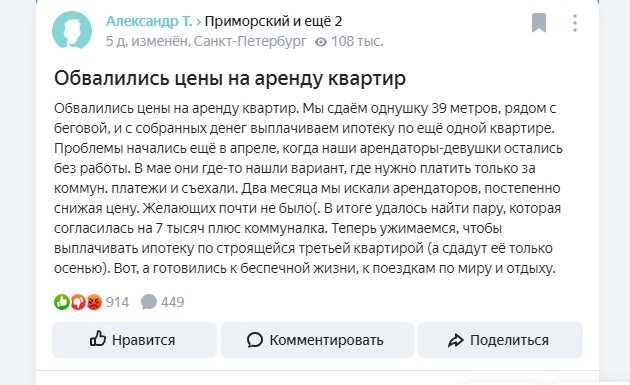Click the author's round avatar
Image resolution: width=630 pixels, height=385 pixels.
pyautogui.click(x=72, y=31)
